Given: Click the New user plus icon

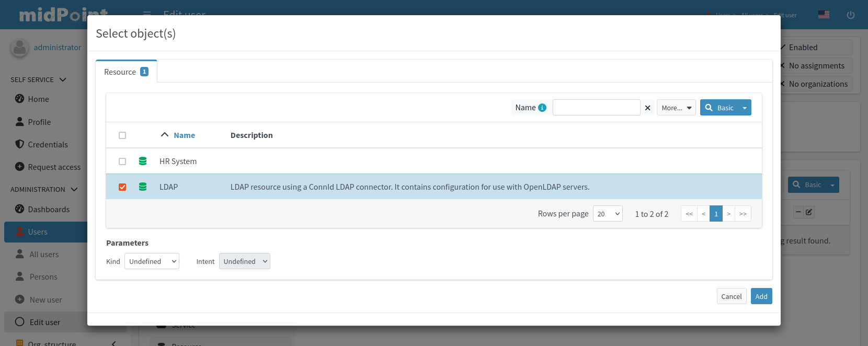Looking at the screenshot, I should click(x=20, y=299).
